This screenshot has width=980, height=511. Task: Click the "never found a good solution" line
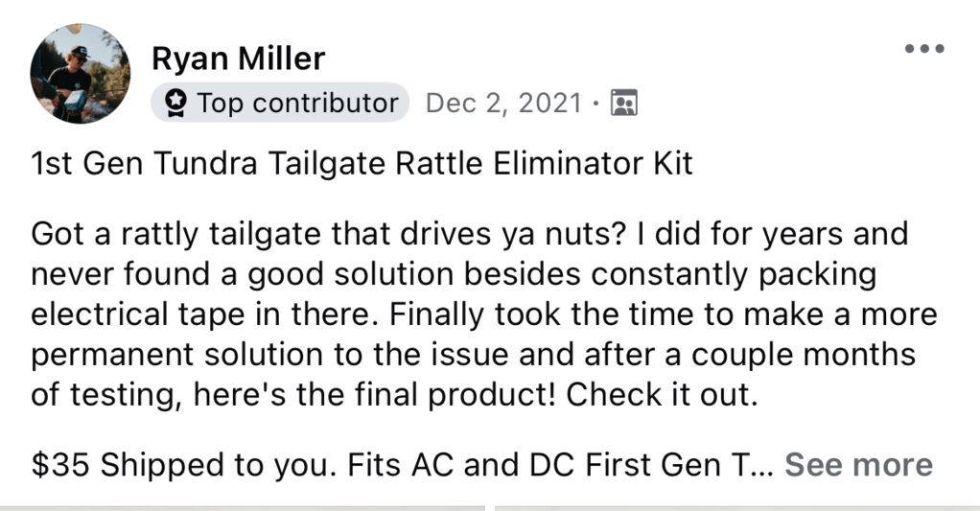[x=454, y=274]
